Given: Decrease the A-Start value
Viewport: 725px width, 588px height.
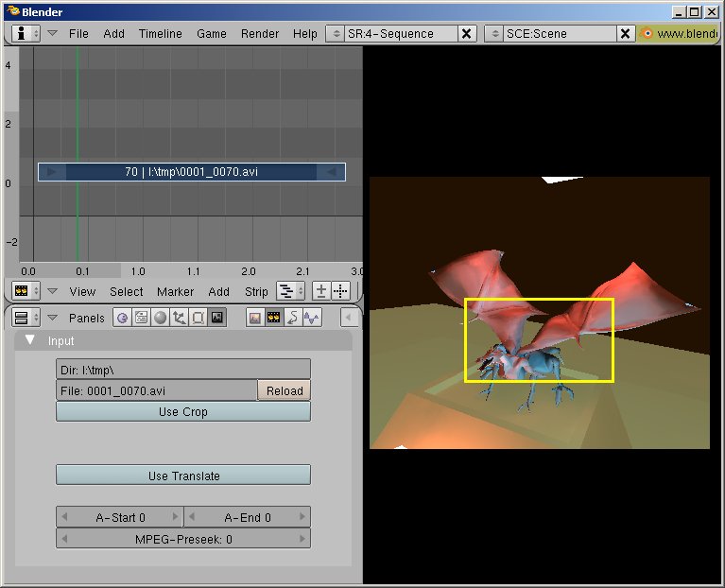Looking at the screenshot, I should (64, 517).
